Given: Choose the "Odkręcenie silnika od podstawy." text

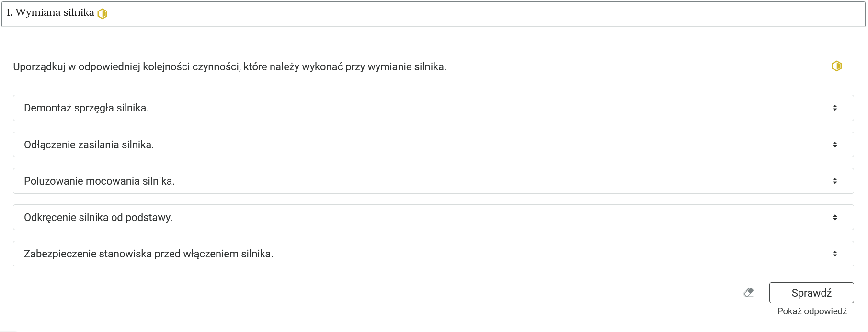Looking at the screenshot, I should (x=98, y=217).
